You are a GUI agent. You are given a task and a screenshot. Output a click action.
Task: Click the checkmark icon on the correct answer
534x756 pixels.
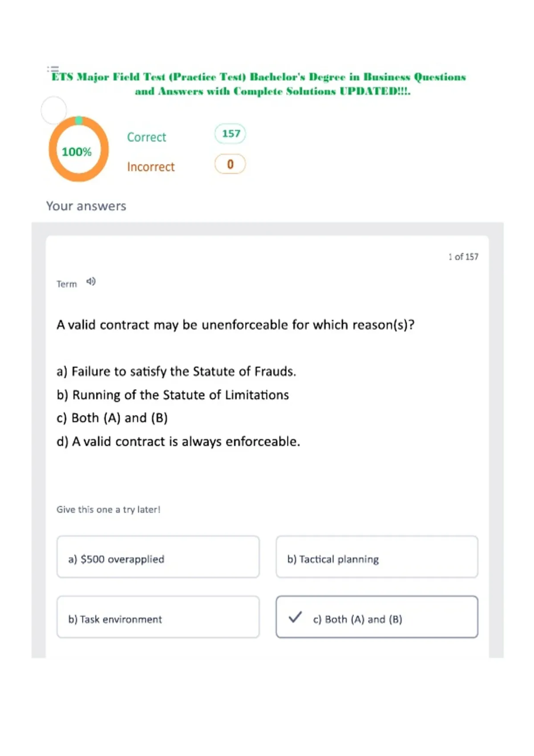295,617
